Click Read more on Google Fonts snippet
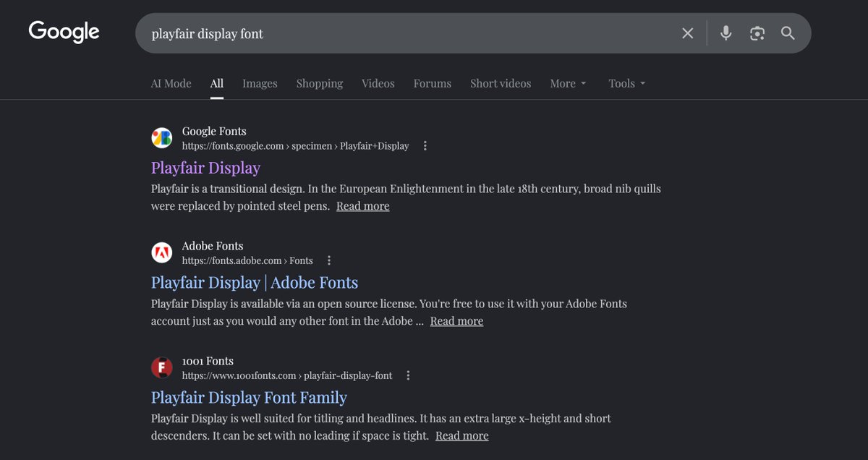868x460 pixels. tap(363, 206)
